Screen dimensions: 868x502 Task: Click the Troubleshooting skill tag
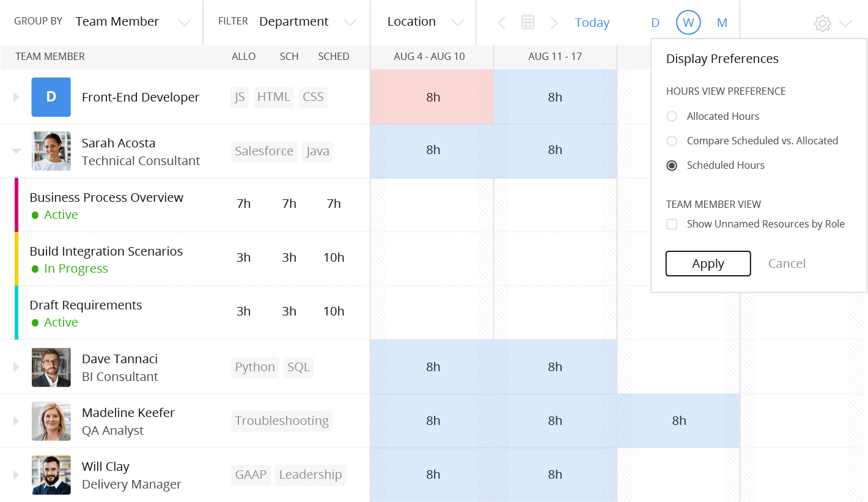(282, 421)
